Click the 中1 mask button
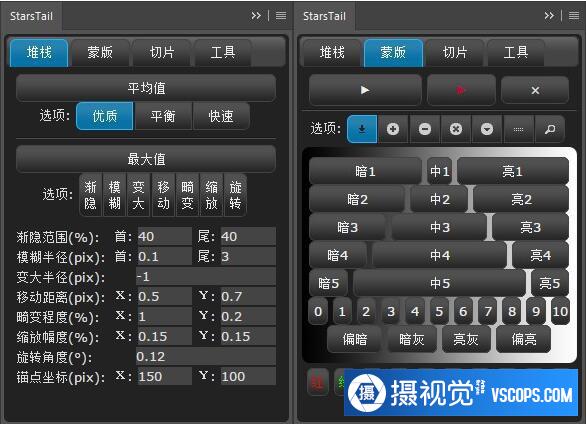Screen dimensions: 586x424 point(440,171)
